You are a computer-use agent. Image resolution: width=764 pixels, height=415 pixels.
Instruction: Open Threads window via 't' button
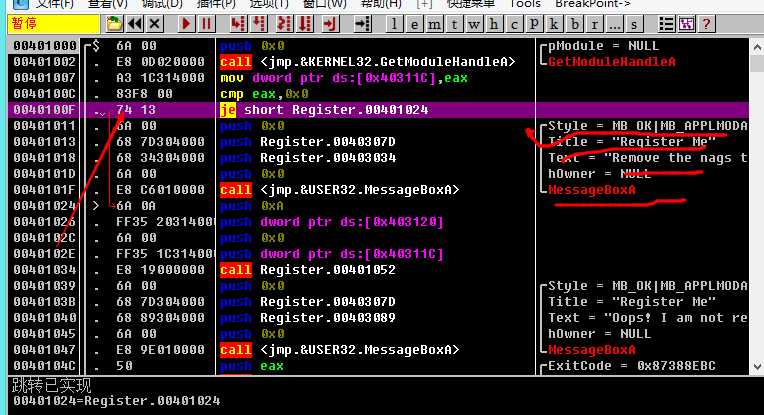click(454, 23)
